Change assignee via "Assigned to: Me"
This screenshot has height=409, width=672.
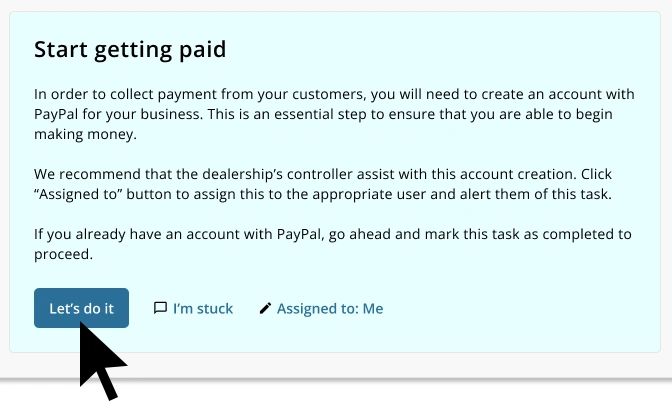point(329,308)
